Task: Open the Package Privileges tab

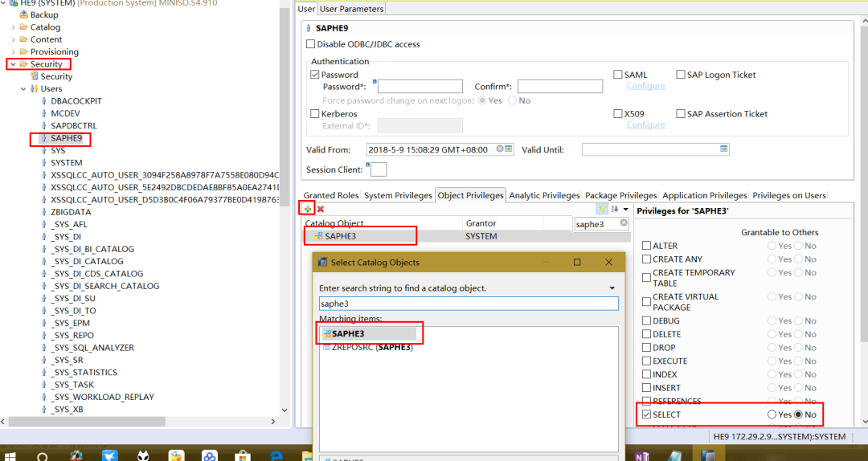Action: click(x=621, y=195)
